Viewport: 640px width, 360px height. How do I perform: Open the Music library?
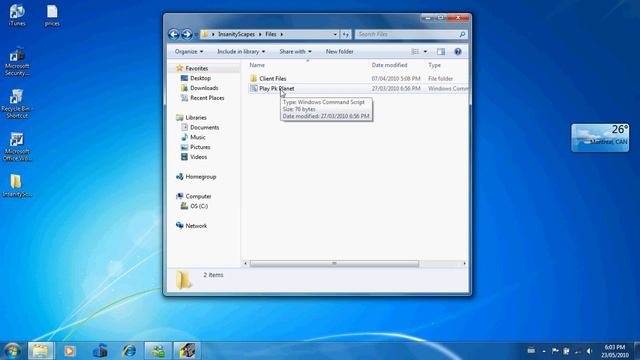click(x=198, y=137)
